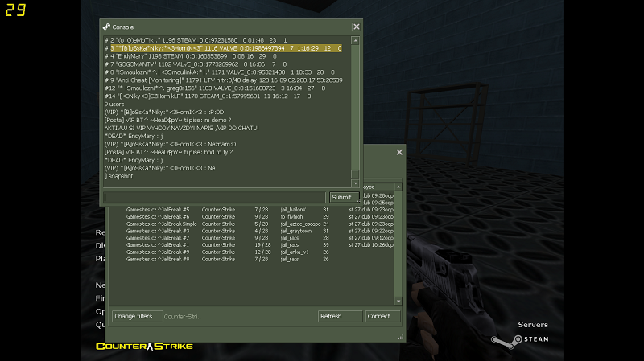Click the Steam logo icon
The width and height of the screenshot is (644, 361).
tap(508, 342)
